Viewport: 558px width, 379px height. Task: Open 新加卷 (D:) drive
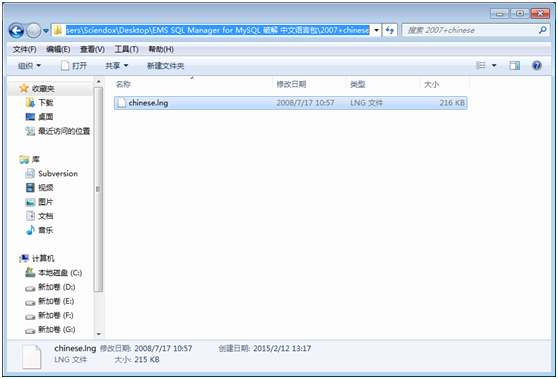point(57,287)
